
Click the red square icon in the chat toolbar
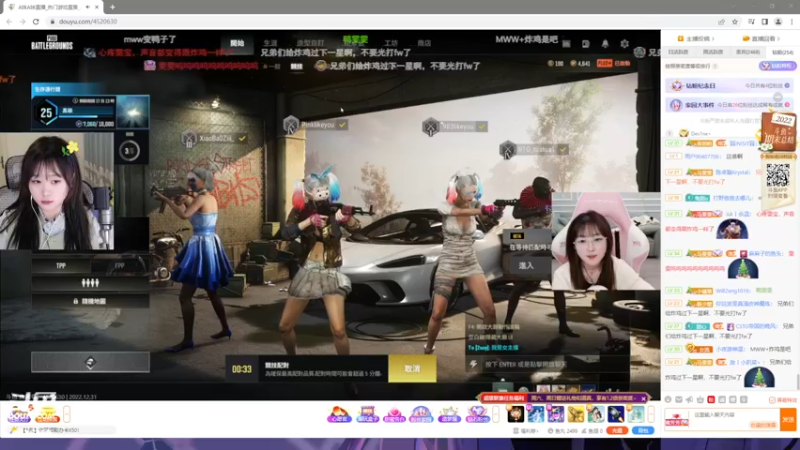pos(711,399)
